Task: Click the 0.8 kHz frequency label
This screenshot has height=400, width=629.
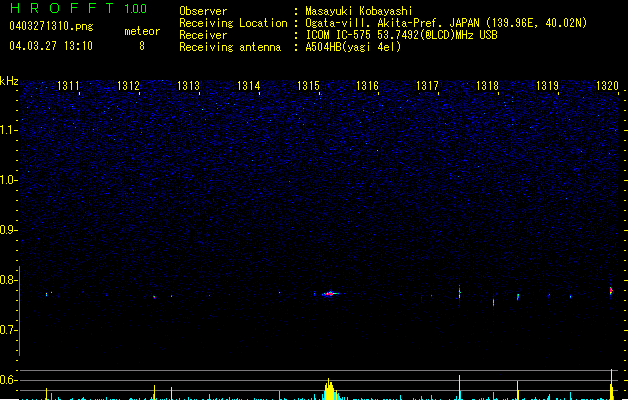Action: coord(8,280)
